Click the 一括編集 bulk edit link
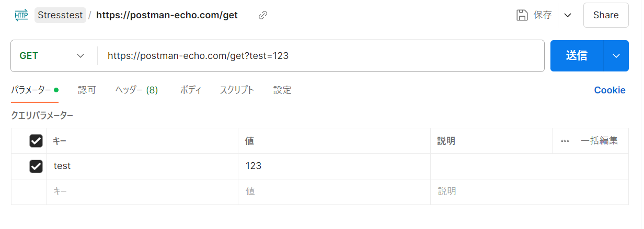The height and width of the screenshot is (229, 644). [x=599, y=141]
